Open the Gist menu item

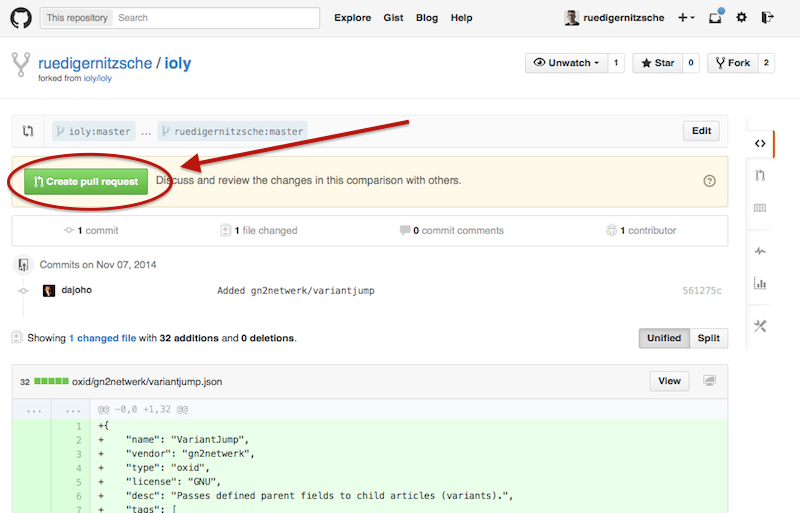pyautogui.click(x=393, y=18)
